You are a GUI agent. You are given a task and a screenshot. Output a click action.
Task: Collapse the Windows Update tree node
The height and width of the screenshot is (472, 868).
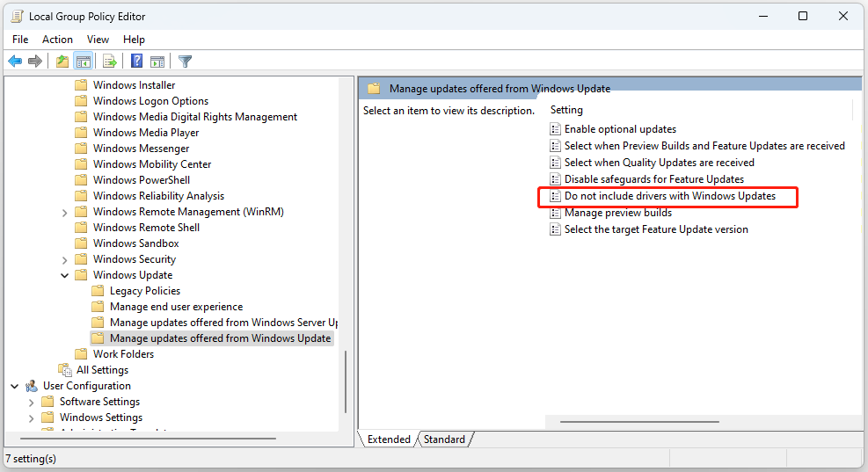pyautogui.click(x=65, y=275)
